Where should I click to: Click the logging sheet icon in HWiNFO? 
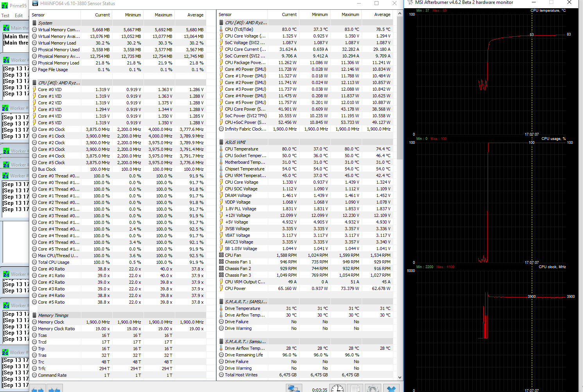pyautogui.click(x=355, y=388)
